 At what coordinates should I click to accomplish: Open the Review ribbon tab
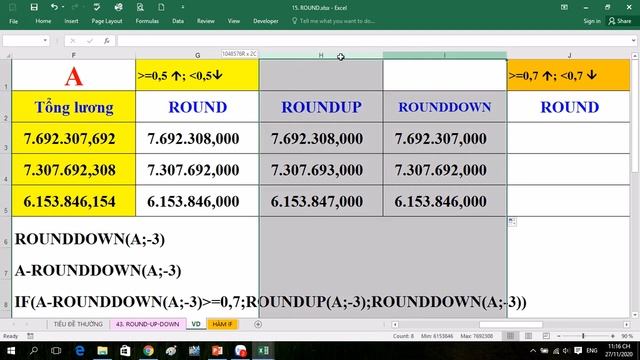click(x=206, y=21)
